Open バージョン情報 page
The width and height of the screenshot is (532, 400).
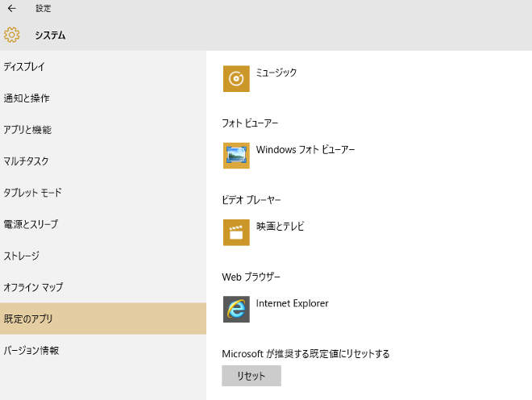click(x=31, y=350)
